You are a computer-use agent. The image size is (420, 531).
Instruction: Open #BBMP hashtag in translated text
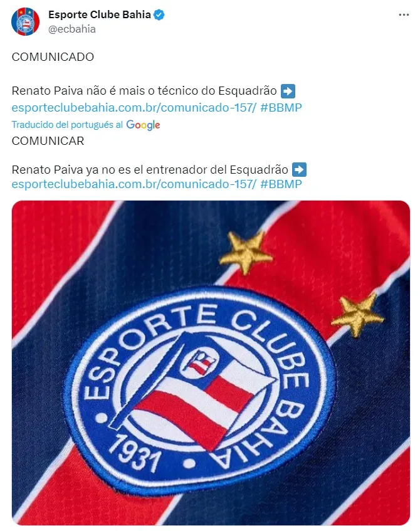point(281,184)
